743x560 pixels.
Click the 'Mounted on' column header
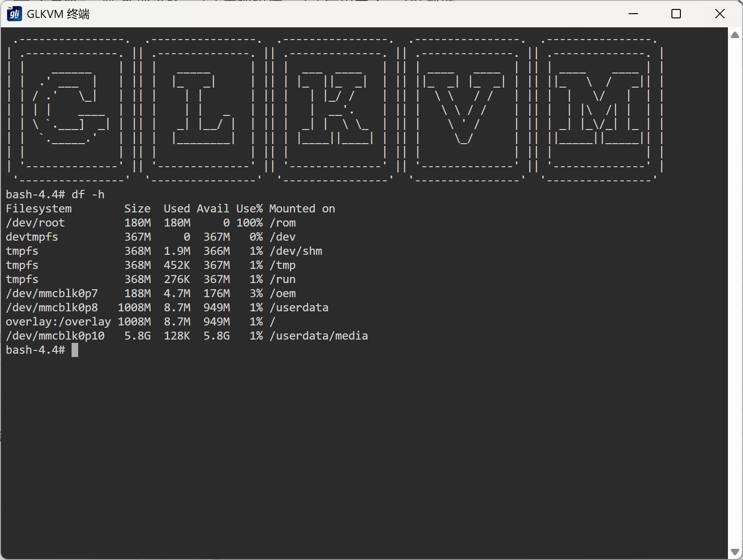(x=302, y=209)
